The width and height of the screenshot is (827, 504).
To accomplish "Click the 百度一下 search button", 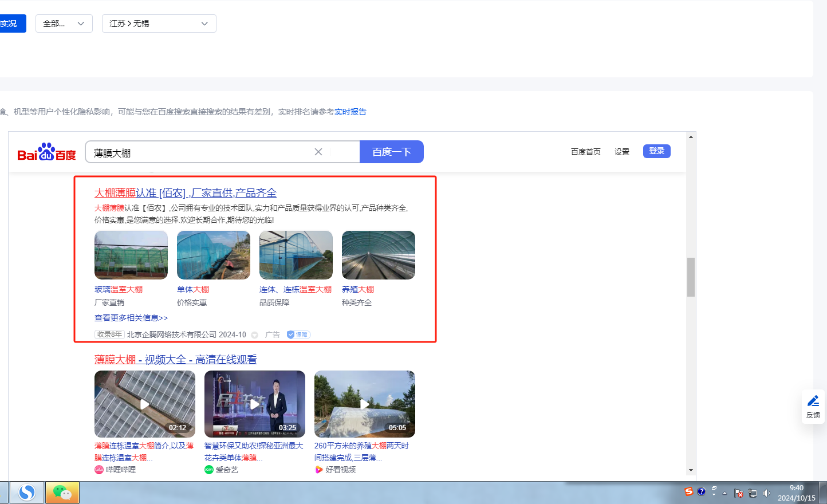I will pos(392,152).
